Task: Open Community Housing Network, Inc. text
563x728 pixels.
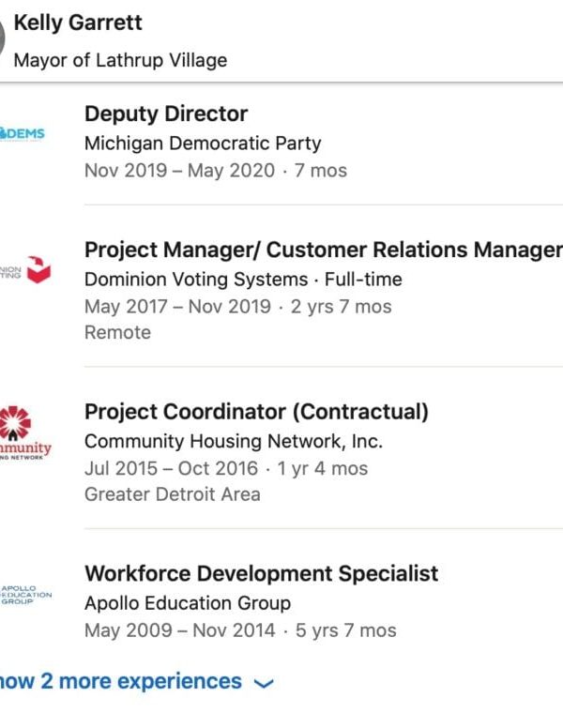Action: (x=234, y=441)
